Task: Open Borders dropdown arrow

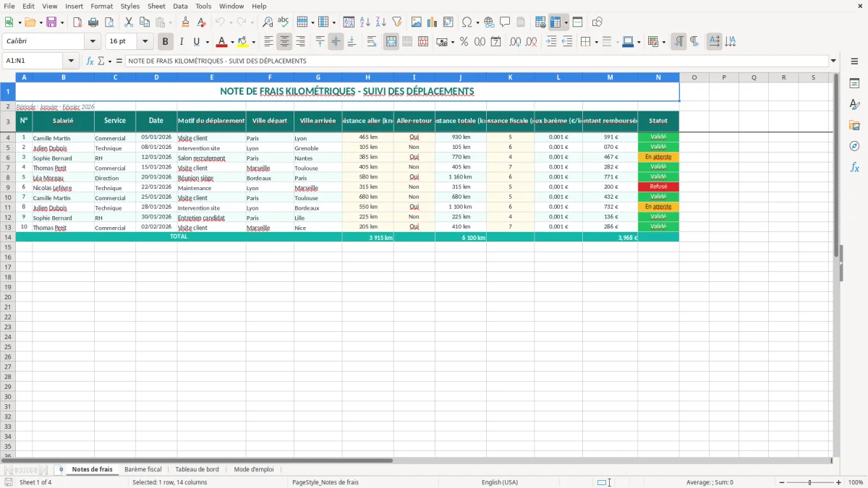Action: 596,42
